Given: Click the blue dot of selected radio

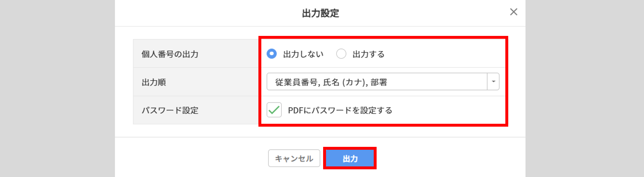Looking at the screenshot, I should click(x=272, y=54).
